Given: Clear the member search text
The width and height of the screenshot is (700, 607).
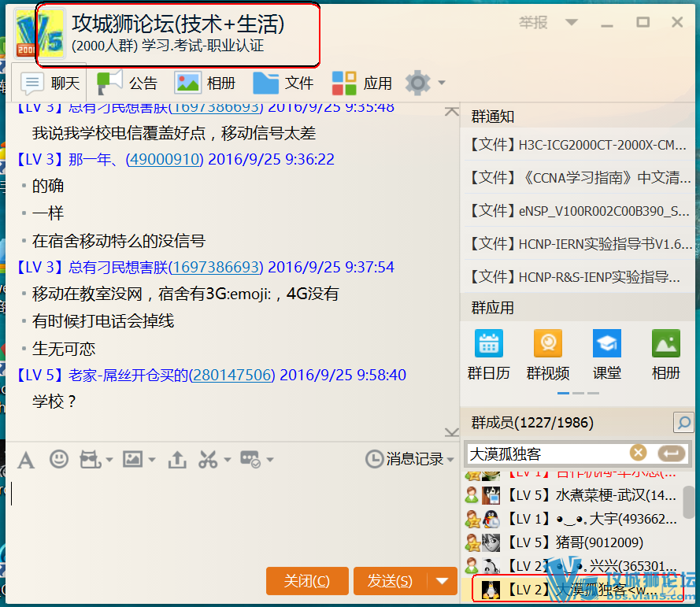Looking at the screenshot, I should [x=638, y=453].
